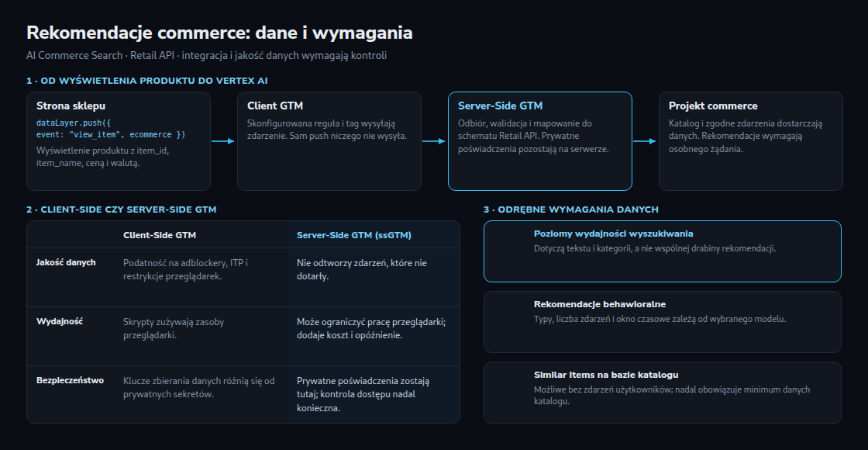Select the "Jakość danych" row label
Viewport: 868px width, 450px height.
click(x=66, y=263)
